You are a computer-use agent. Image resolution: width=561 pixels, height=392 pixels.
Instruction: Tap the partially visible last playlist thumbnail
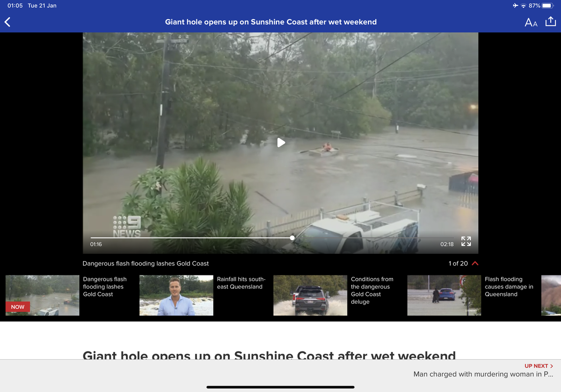coord(551,295)
